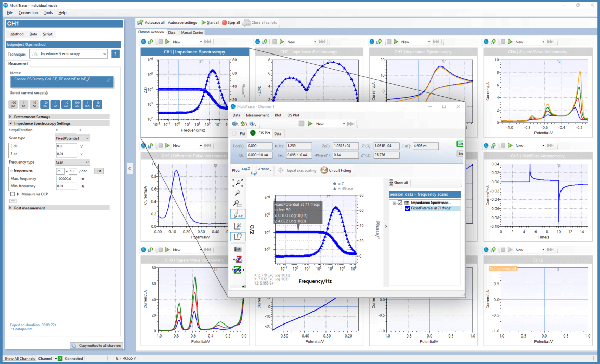Screen dimensions: 600x364
Task: Open the Frequency type dropdown
Action: [72, 162]
